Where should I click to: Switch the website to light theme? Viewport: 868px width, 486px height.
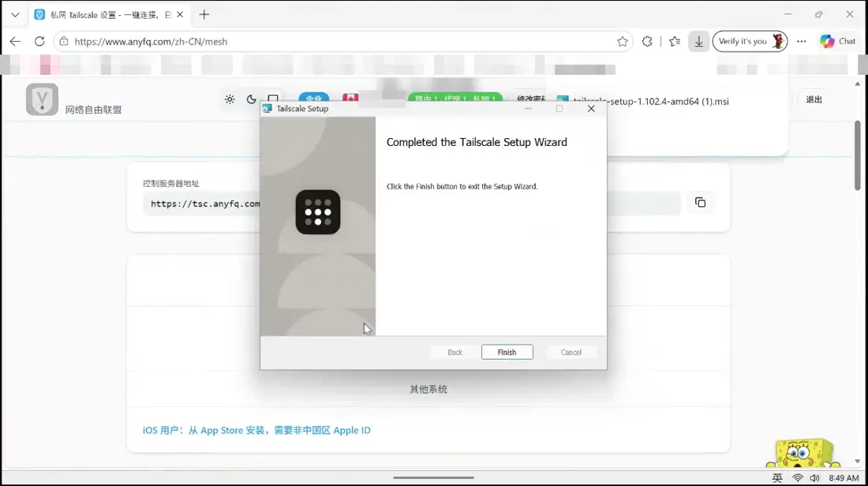(230, 99)
